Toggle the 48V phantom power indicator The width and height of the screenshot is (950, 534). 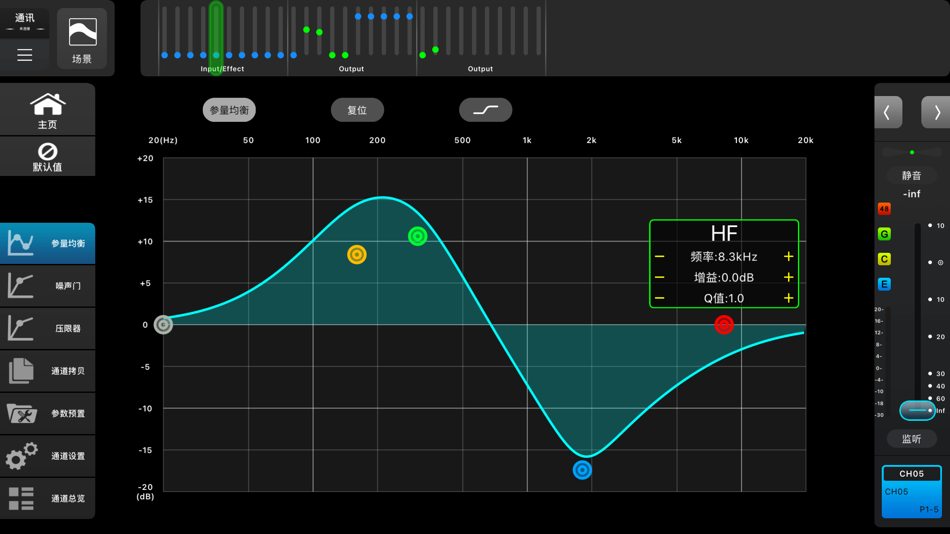tap(884, 209)
